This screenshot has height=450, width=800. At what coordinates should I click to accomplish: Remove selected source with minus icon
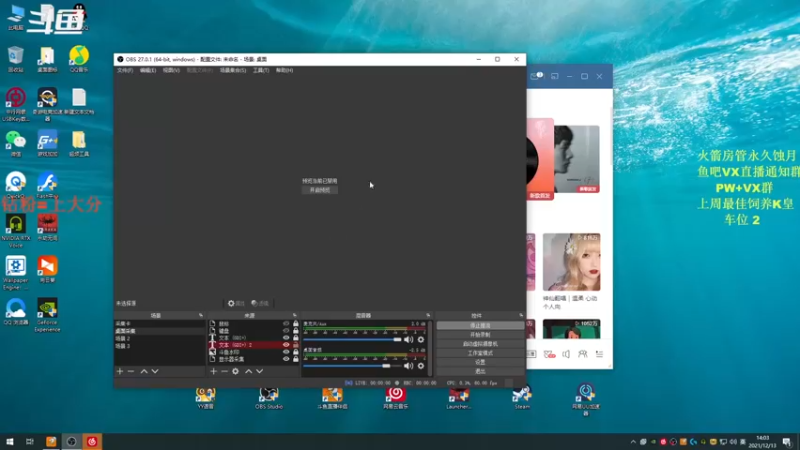point(224,371)
